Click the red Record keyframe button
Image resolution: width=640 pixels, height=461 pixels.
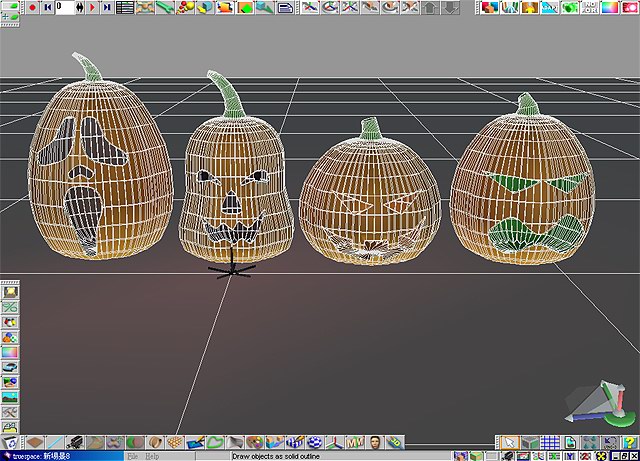tap(32, 7)
